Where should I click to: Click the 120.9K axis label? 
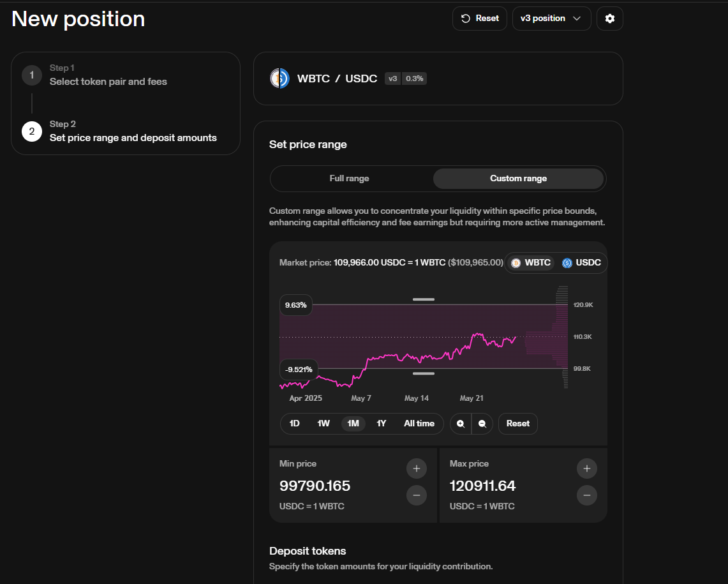583,305
